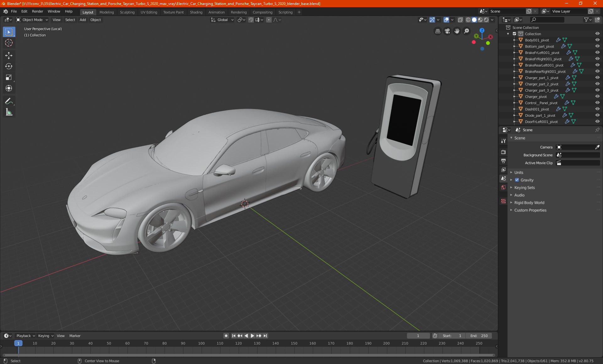
Task: Select the Annotate tool
Action: (x=9, y=101)
